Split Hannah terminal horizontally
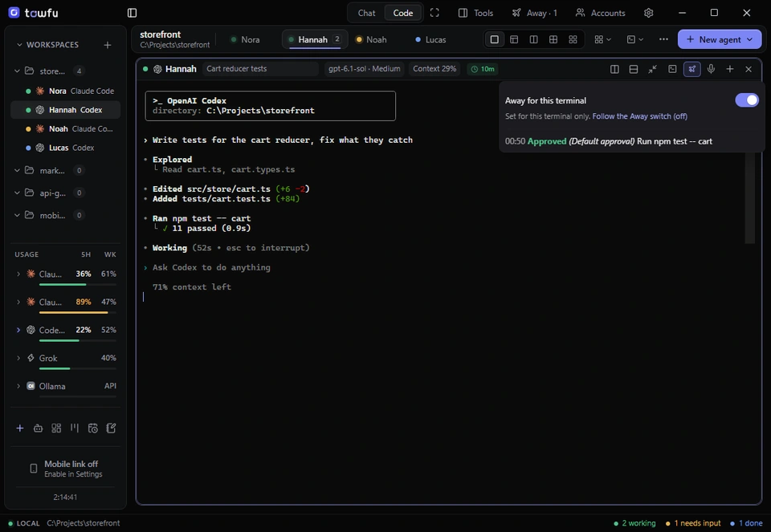 (x=634, y=69)
